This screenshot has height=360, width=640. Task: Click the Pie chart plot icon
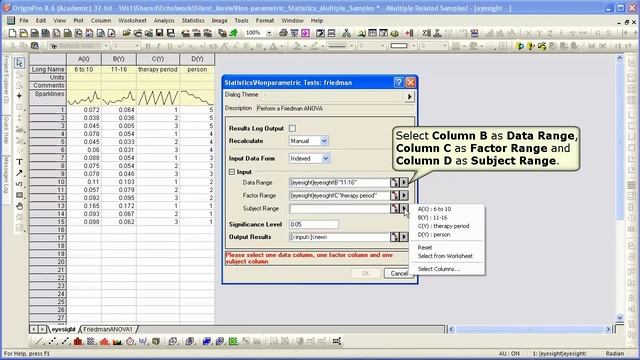tap(130, 341)
